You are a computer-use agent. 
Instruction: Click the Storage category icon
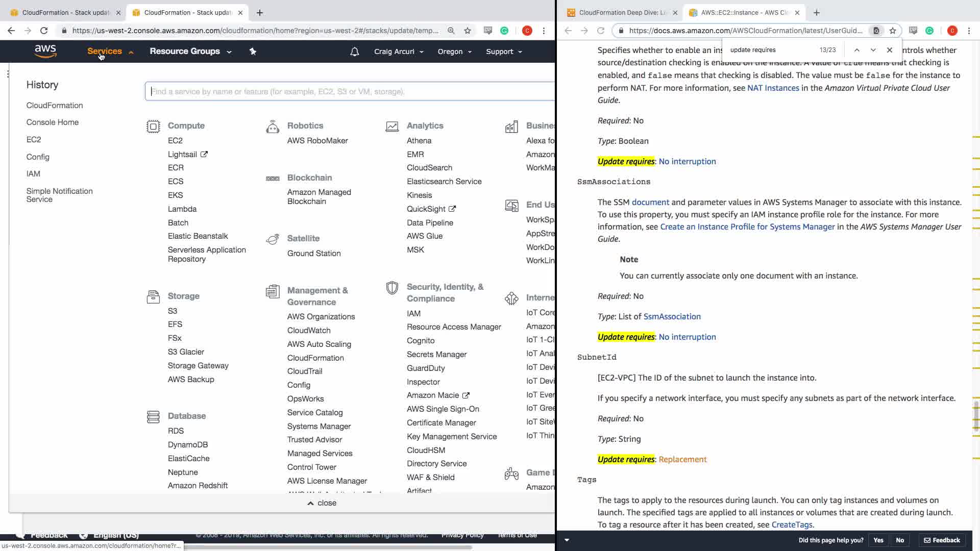tap(153, 296)
